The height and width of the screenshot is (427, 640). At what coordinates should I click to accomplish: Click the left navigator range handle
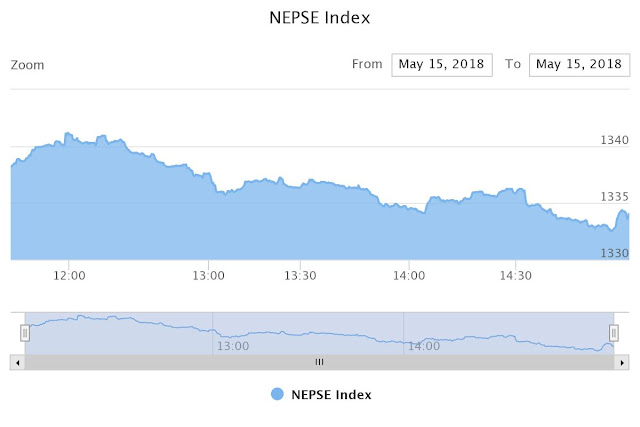coord(25,333)
